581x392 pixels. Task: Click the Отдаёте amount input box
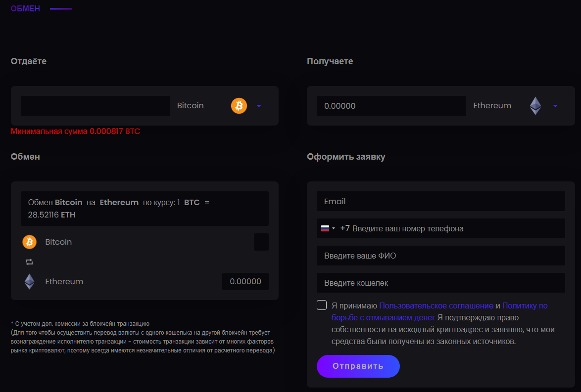[x=95, y=106]
